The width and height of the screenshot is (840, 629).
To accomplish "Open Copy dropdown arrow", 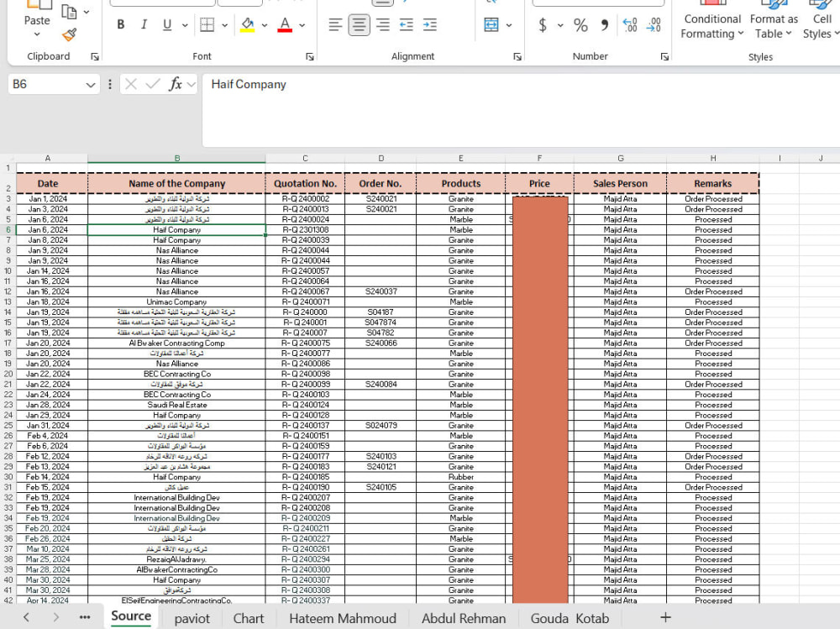I will [x=87, y=12].
